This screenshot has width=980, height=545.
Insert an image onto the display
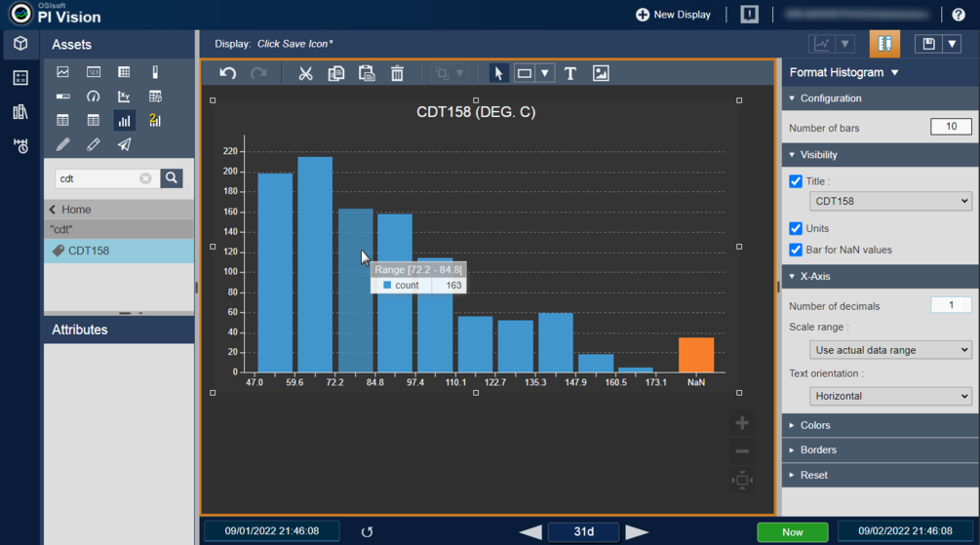click(x=601, y=73)
